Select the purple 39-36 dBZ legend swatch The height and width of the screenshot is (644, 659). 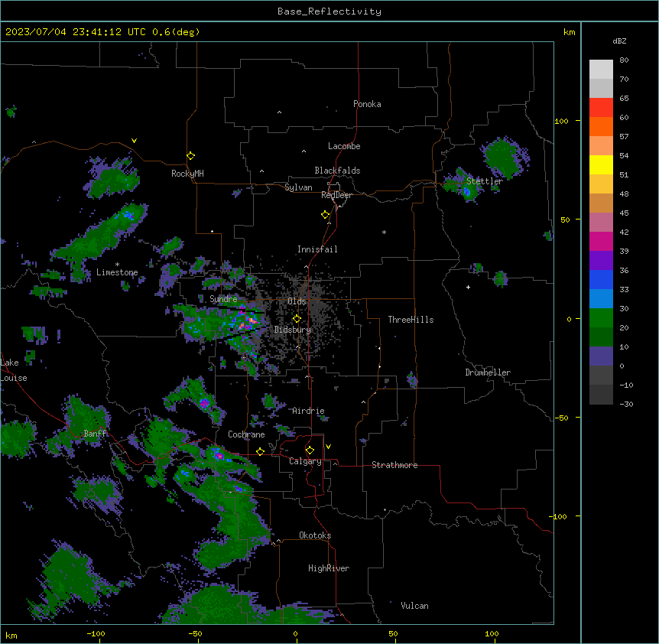[601, 261]
